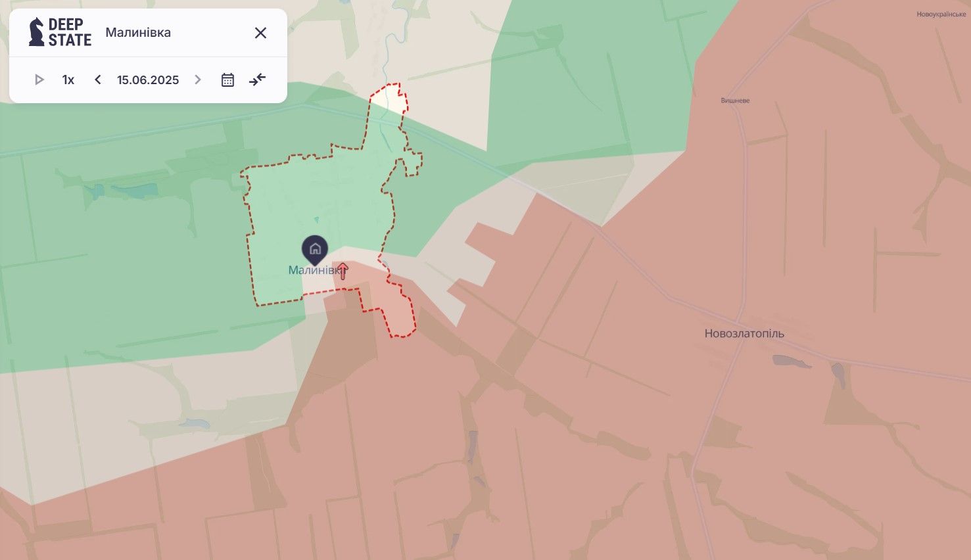The height and width of the screenshot is (560, 971).
Task: Click the Малинівка title in panel
Action: tap(138, 33)
